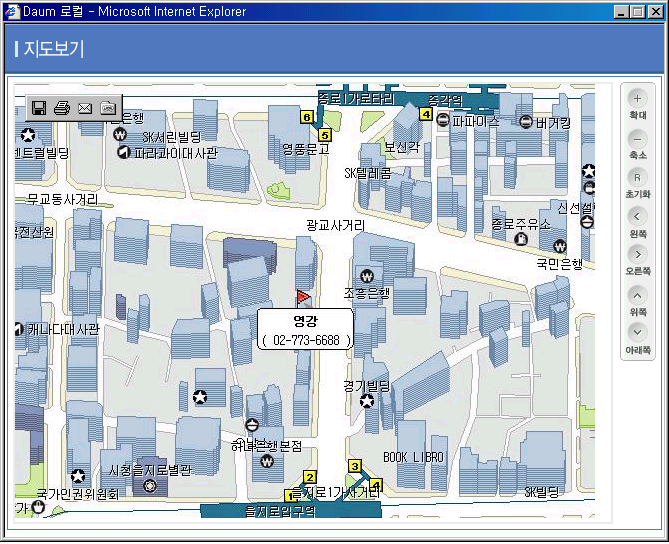Click the 영강 phone number info bubble
Image resolution: width=669 pixels, height=544 pixels.
(306, 331)
